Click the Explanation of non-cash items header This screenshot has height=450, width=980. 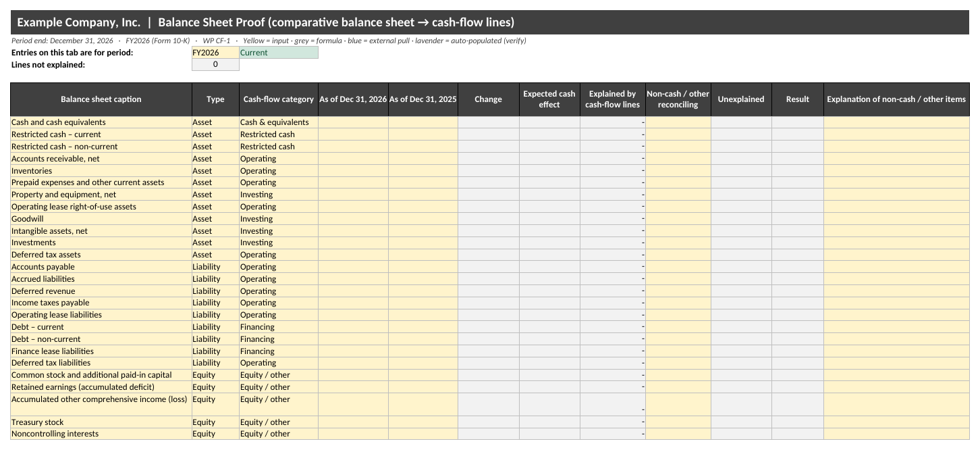click(x=896, y=99)
